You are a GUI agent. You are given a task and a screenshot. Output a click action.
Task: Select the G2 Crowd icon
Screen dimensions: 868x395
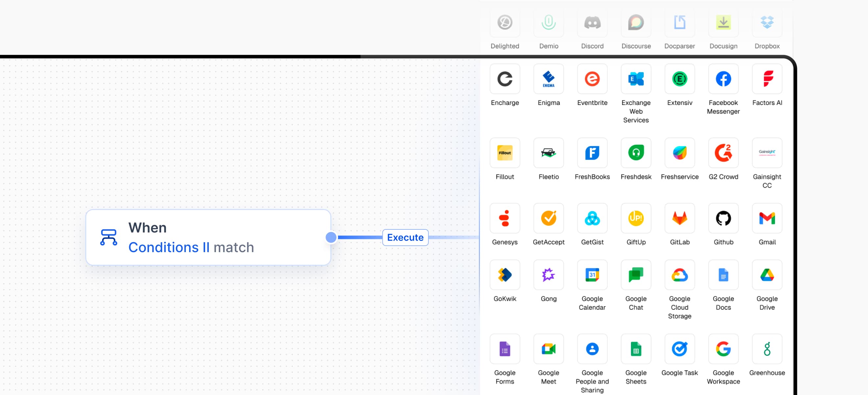tap(723, 153)
